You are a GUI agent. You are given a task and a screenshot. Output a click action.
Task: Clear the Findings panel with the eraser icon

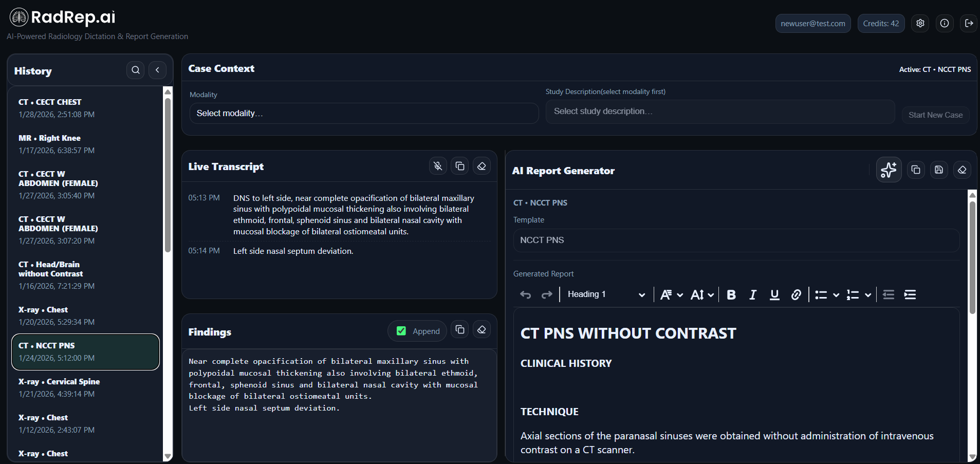click(482, 329)
